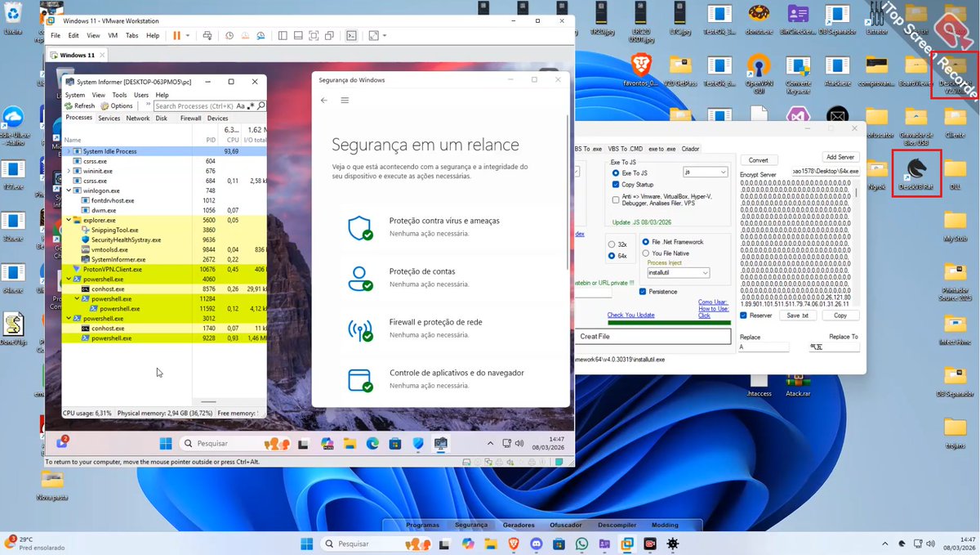The width and height of the screenshot is (980, 555).
Task: Switch to Services tab in System Informer
Action: [x=109, y=119]
